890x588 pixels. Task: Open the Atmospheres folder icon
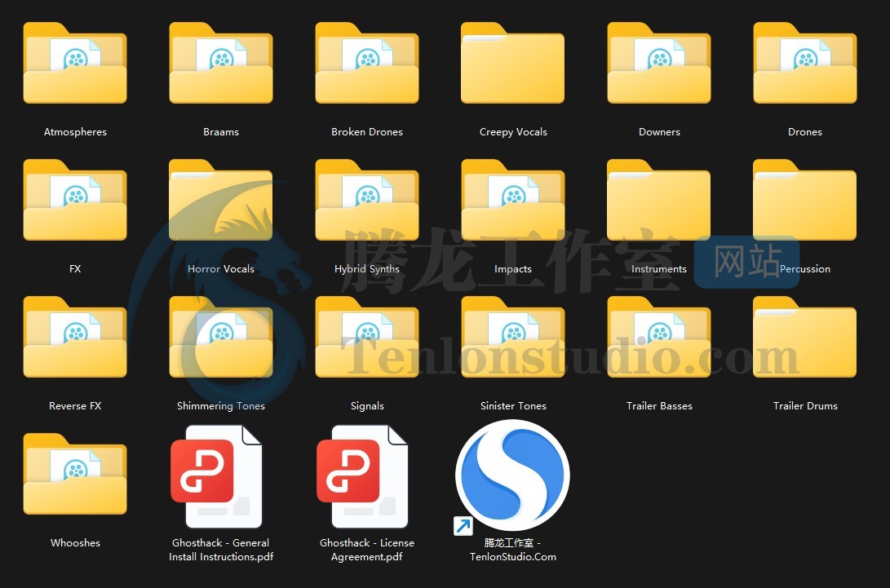75,63
